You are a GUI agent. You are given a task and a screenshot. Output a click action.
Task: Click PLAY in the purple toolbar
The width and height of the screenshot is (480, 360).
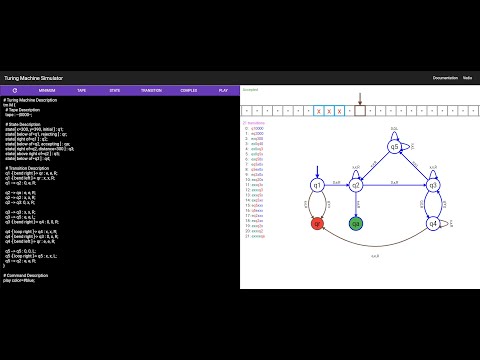click(223, 90)
